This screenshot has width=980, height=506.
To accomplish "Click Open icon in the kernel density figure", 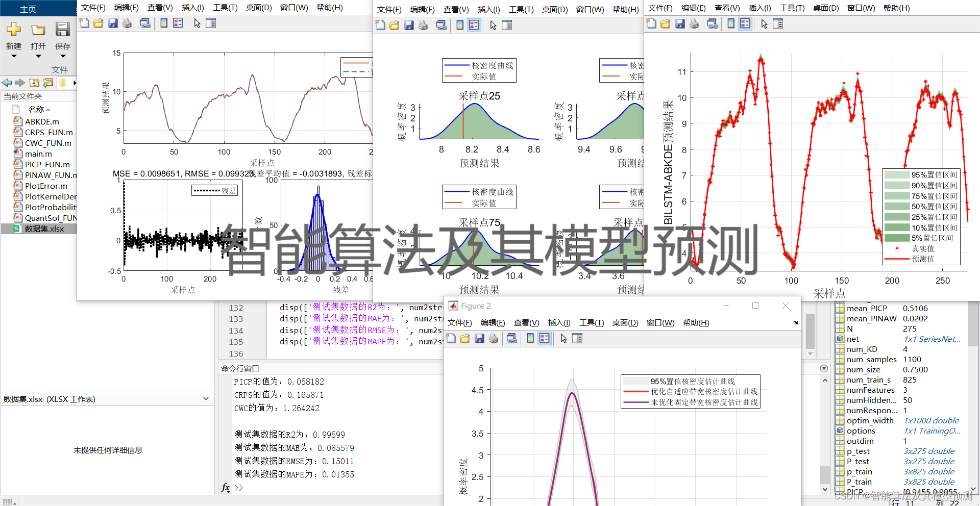I will (395, 25).
